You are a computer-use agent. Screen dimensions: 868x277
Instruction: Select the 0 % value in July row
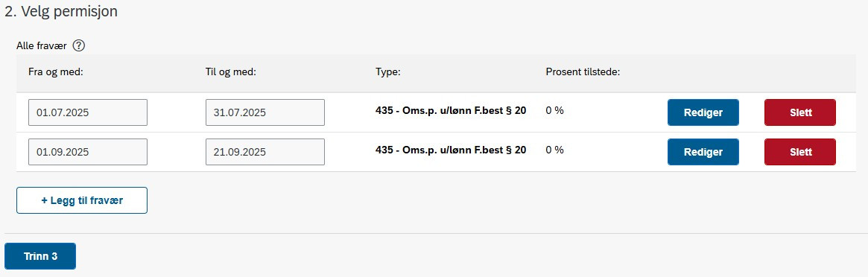[554, 111]
